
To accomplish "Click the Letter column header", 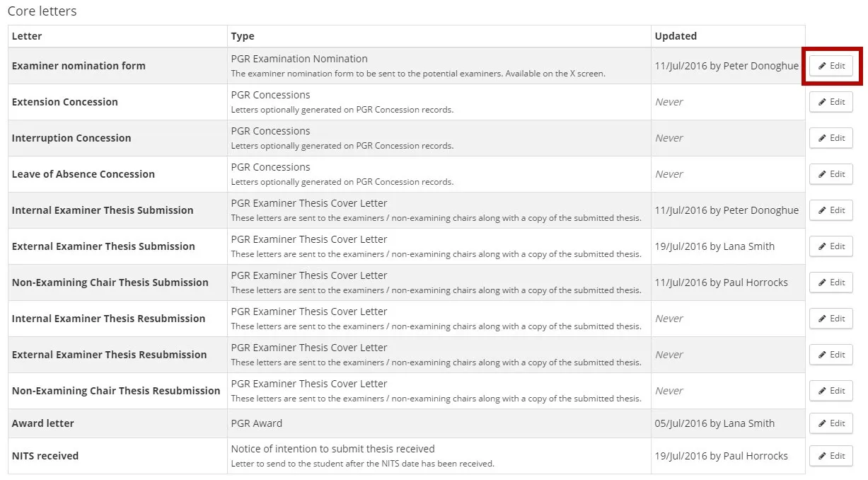I will pyautogui.click(x=27, y=36).
